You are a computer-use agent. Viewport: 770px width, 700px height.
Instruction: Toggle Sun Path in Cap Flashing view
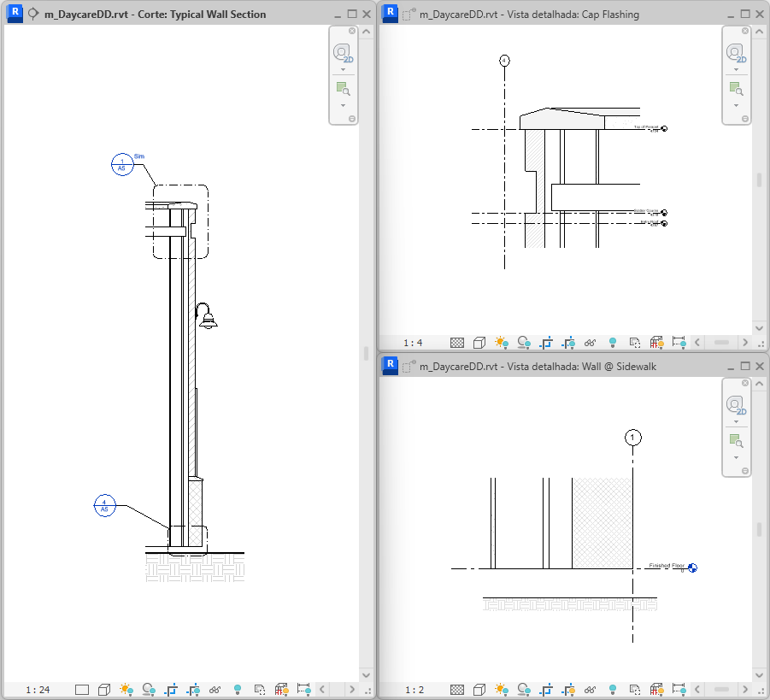502,343
